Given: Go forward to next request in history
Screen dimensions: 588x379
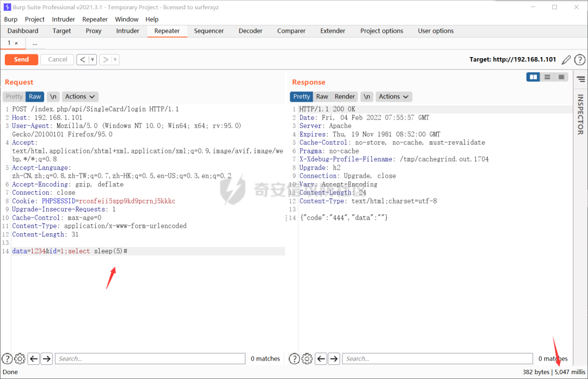Looking at the screenshot, I should [x=106, y=60].
